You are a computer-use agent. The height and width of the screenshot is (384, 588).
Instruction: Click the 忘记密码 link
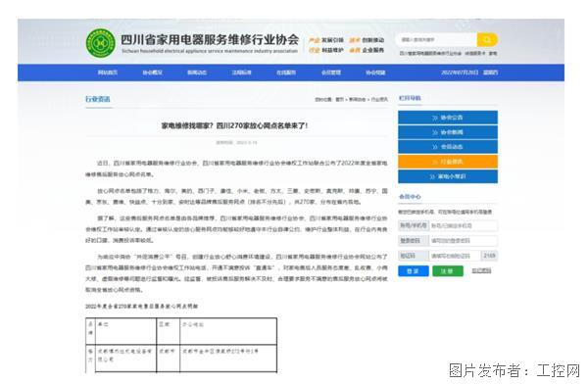point(481,270)
